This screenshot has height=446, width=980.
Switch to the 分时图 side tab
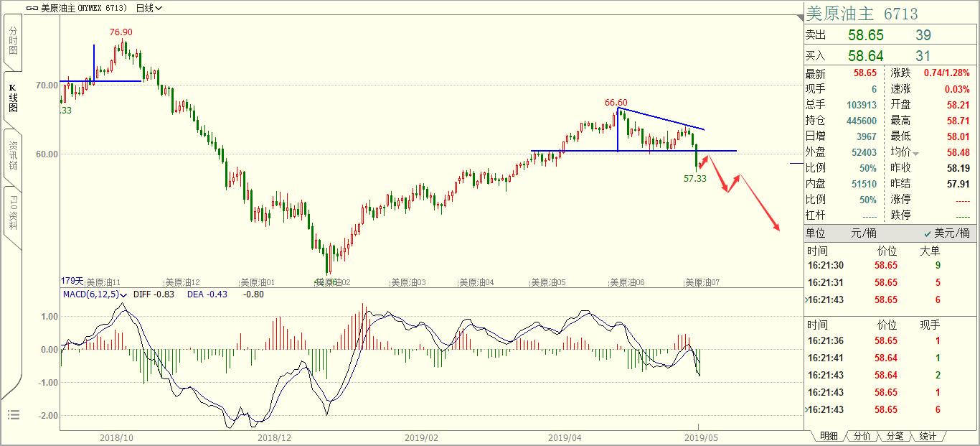13,44
